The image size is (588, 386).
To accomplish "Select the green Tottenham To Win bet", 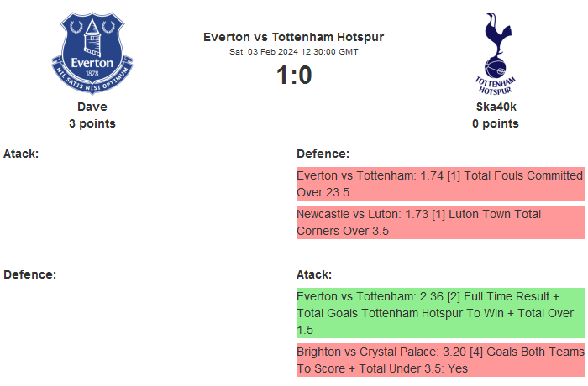I will 439,313.
